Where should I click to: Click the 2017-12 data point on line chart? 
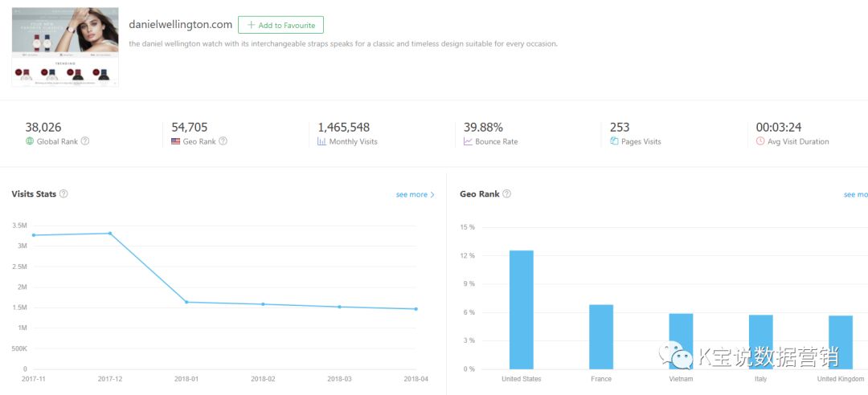pyautogui.click(x=110, y=234)
